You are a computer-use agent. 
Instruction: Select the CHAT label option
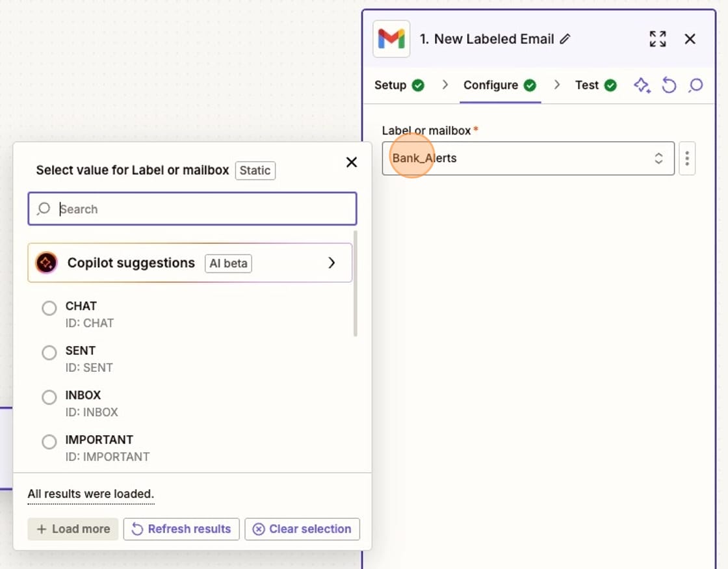(x=49, y=308)
